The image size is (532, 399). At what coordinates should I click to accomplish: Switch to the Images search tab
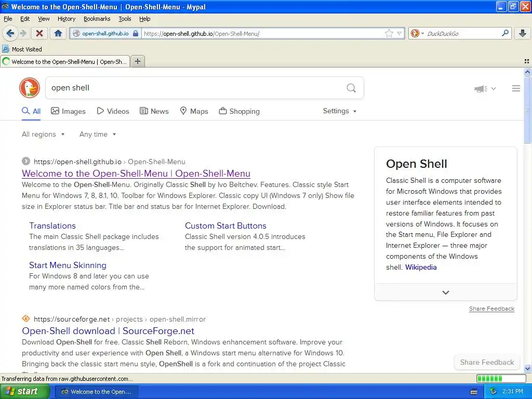[x=68, y=111]
